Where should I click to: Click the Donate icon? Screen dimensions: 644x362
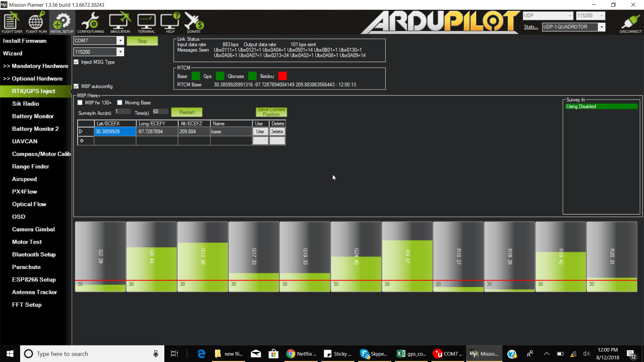coord(194,22)
